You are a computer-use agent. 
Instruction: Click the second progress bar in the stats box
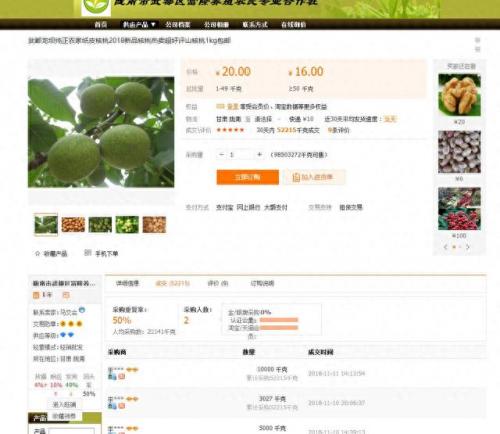point(279,328)
